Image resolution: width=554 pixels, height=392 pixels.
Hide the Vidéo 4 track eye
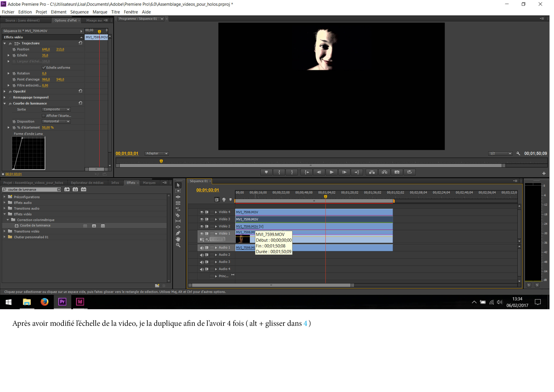(x=202, y=212)
